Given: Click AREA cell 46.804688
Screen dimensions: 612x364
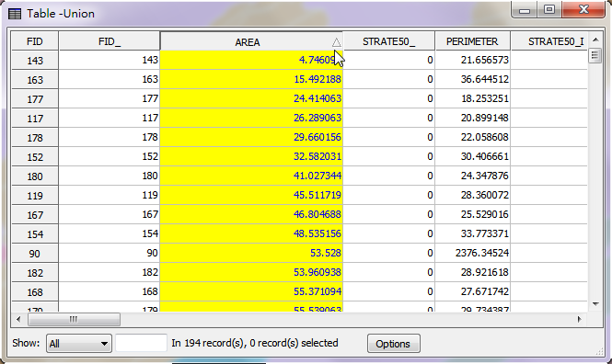Looking at the screenshot, I should point(251,215).
